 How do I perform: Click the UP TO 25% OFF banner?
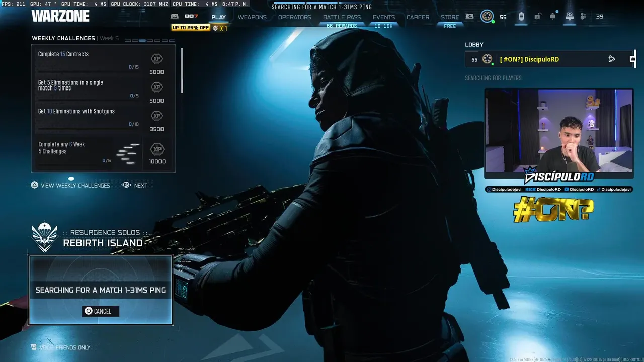pyautogui.click(x=191, y=28)
